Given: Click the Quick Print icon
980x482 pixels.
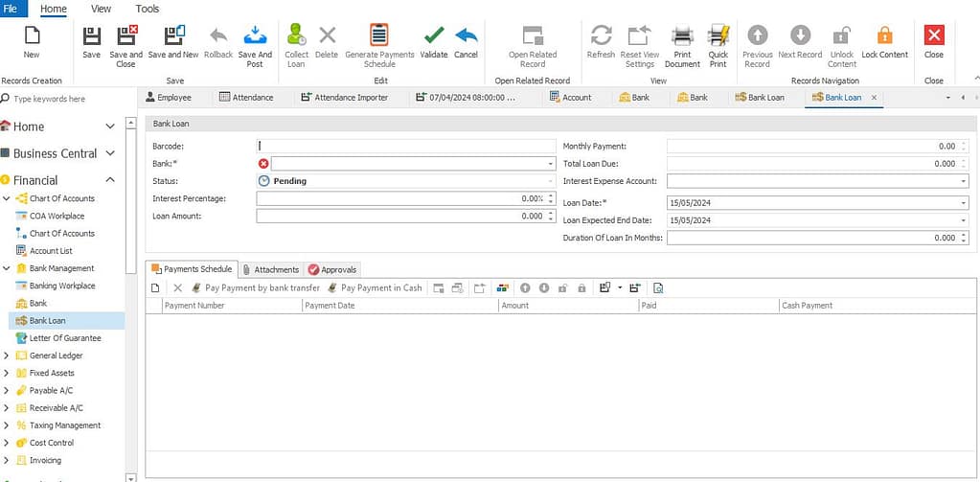Looking at the screenshot, I should (718, 35).
